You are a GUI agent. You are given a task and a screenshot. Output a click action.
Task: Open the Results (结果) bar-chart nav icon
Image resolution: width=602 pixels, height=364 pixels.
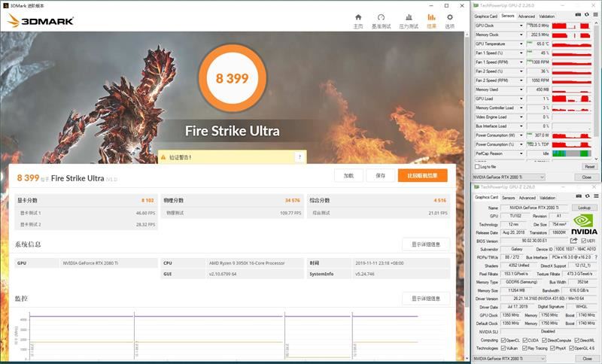[x=431, y=17]
